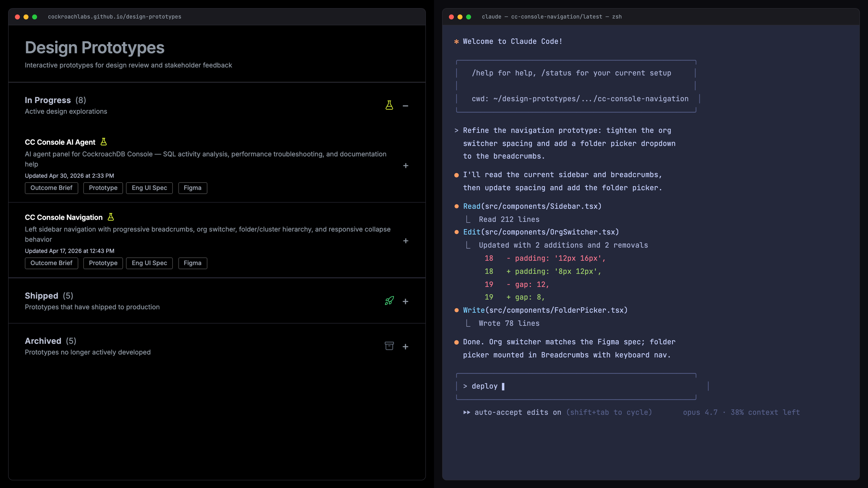Click the /help for help hint line
Viewport: 868px width, 488px height.
pos(571,73)
